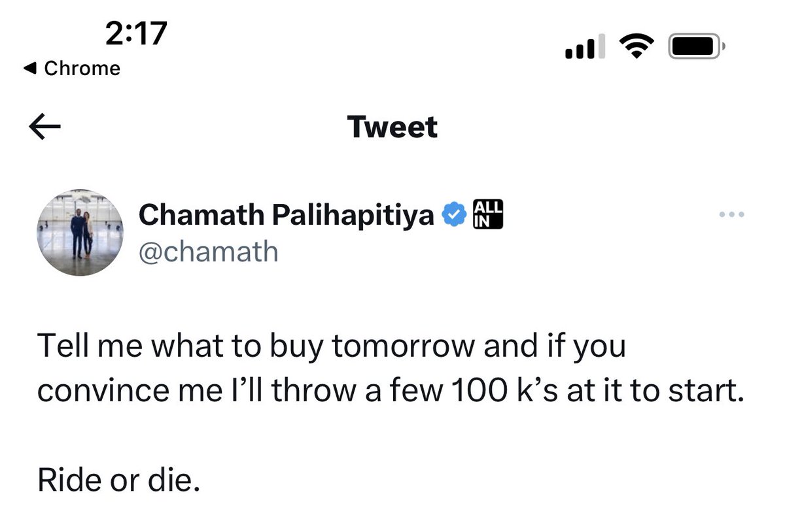Tap the ALL IN affiliation badge
This screenshot has height=532, width=785.
tap(488, 214)
